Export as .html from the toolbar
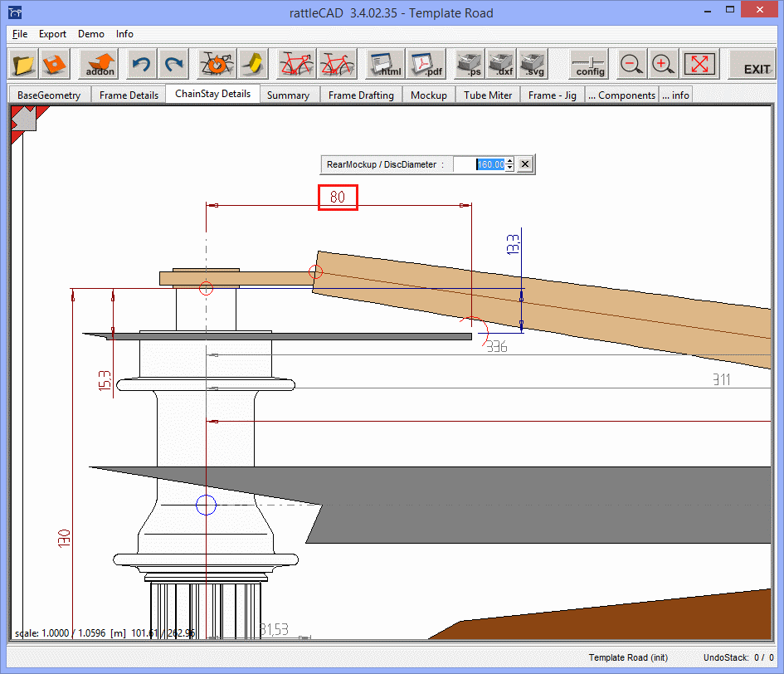Image resolution: width=784 pixels, height=674 pixels. coord(386,65)
